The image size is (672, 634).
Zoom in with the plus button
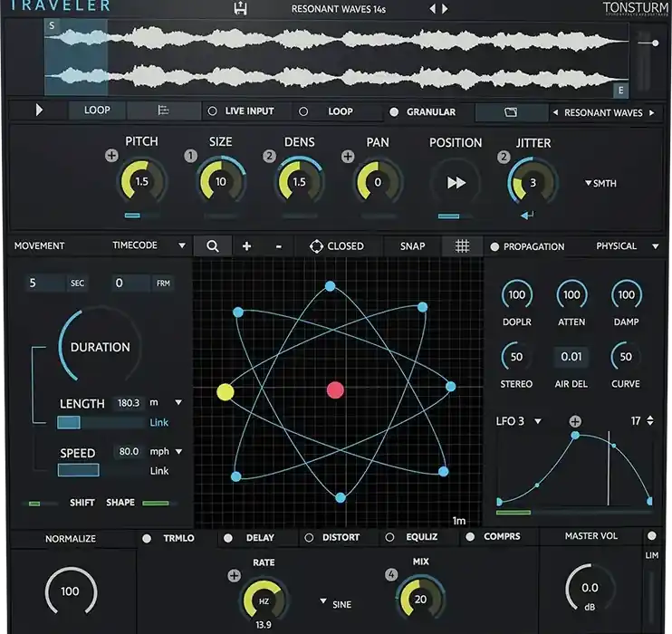[x=247, y=246]
